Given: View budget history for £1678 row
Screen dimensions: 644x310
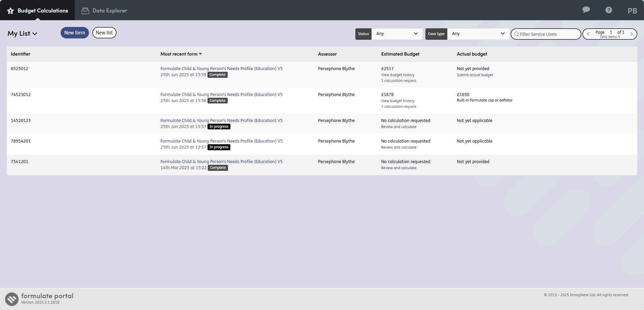Looking at the screenshot, I should [x=398, y=101].
